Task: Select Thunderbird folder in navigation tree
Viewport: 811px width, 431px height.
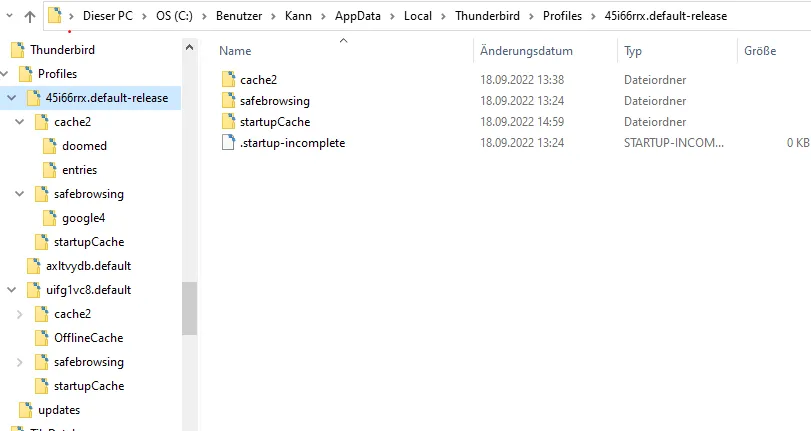Action: coord(62,50)
